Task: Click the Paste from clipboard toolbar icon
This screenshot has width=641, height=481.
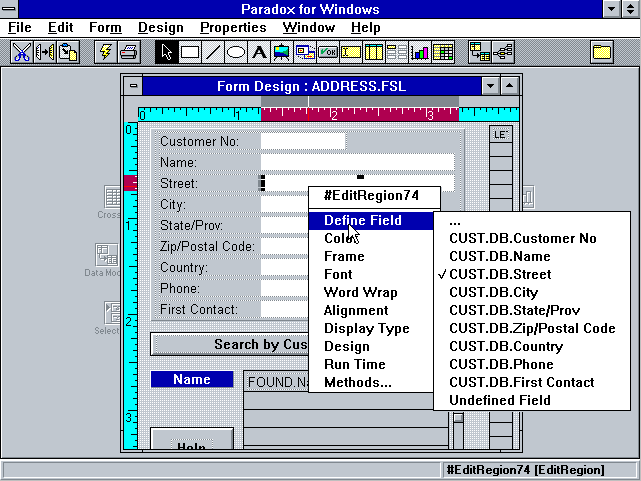Action: 68,52
